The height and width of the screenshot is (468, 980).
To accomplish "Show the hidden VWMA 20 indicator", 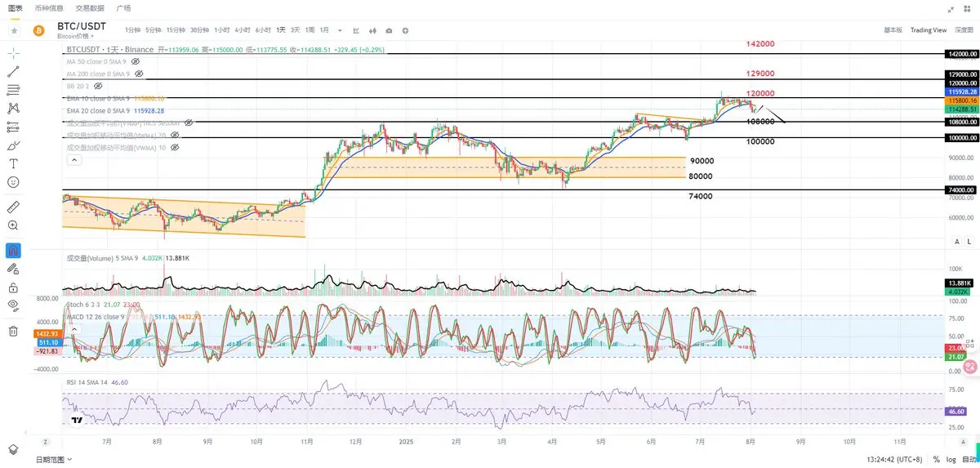I will 174,135.
